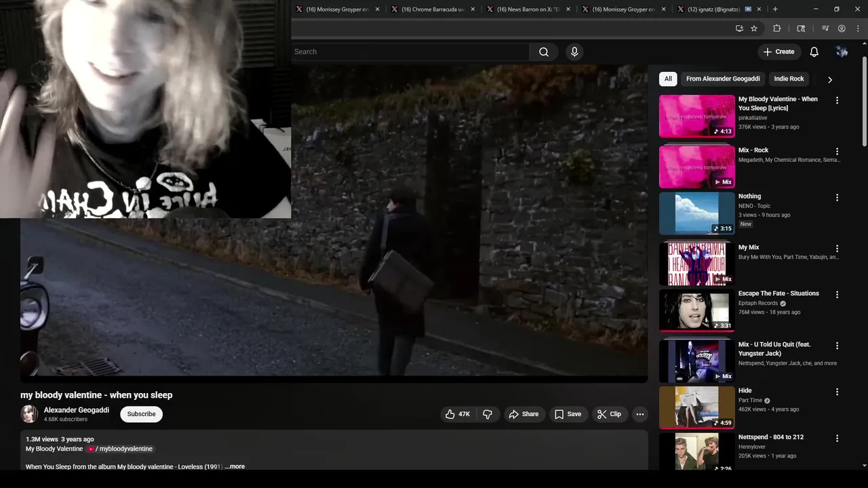Open the Nothing by NENO thumbnail
The height and width of the screenshot is (488, 868).
[697, 213]
